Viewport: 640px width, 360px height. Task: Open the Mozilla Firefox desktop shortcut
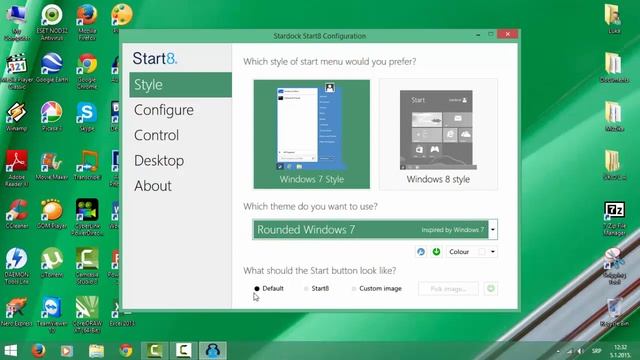pos(87,22)
